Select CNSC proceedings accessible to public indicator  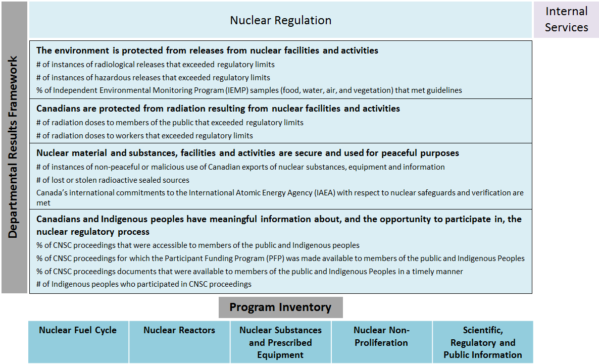tap(198, 245)
